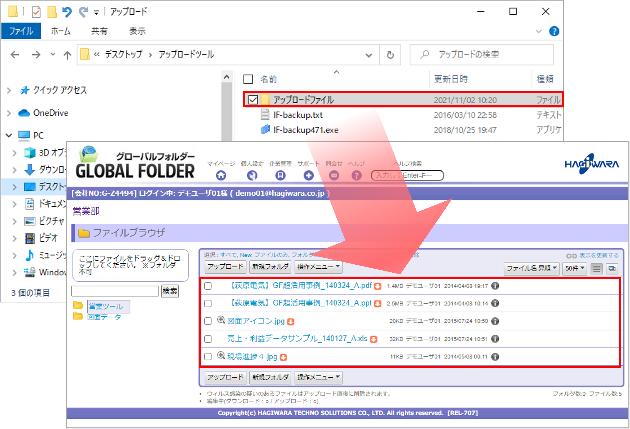Click info icon for 図面アイコン.jpg row
Viewport: 630px width, 429px height.
point(495,321)
